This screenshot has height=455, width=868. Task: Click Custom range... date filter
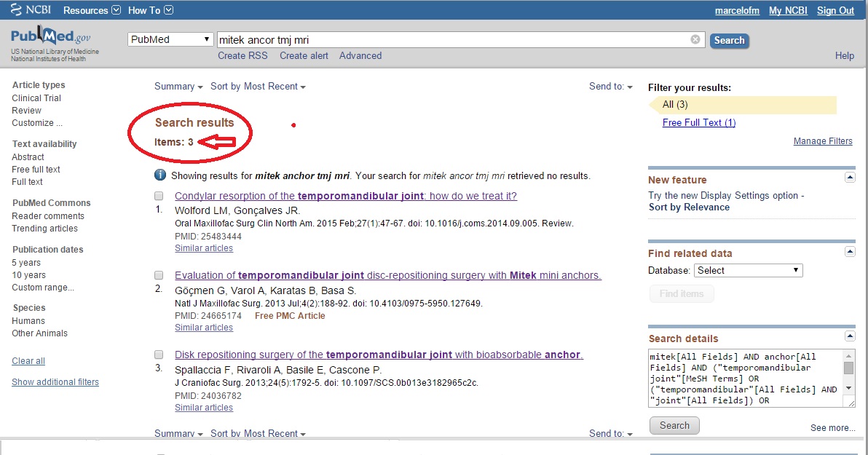[x=43, y=288]
